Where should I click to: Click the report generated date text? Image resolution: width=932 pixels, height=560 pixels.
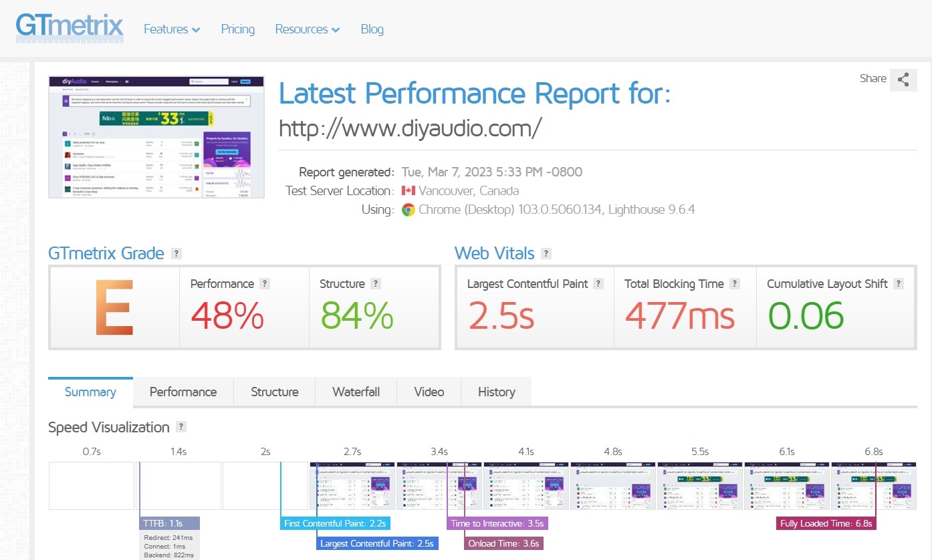491,172
